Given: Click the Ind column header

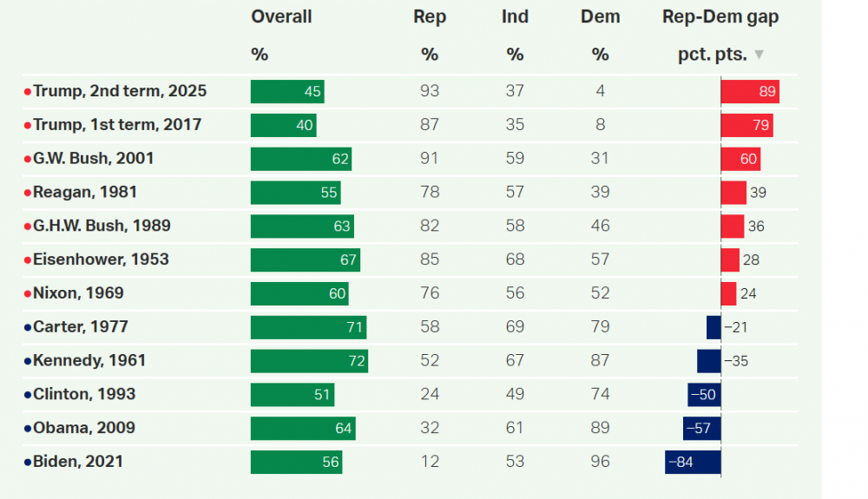Looking at the screenshot, I should click(516, 17).
